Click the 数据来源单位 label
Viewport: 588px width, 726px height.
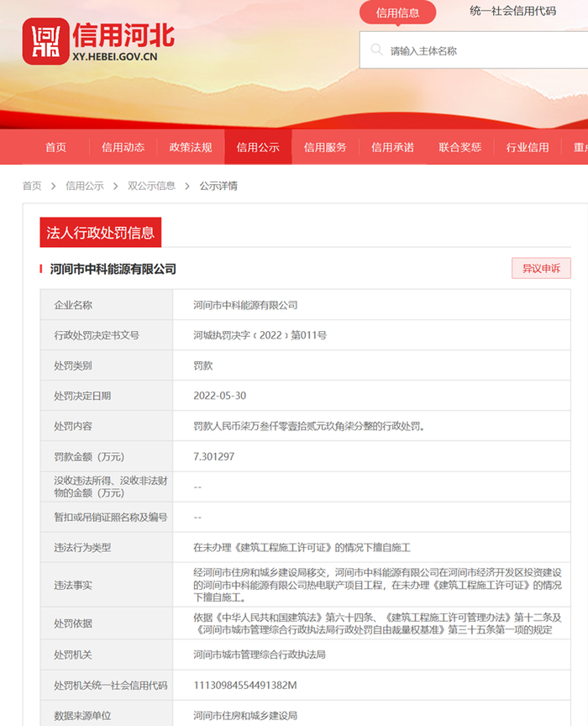click(82, 716)
